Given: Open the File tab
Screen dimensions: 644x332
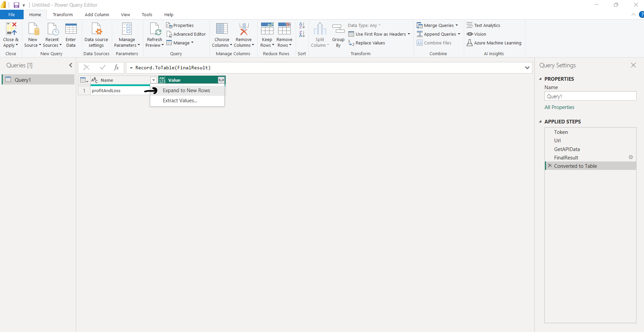Looking at the screenshot, I should [12, 14].
